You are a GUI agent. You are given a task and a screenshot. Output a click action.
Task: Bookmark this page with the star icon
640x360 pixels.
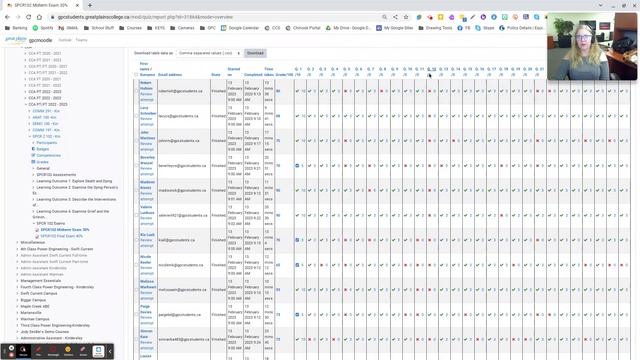click(x=406, y=17)
